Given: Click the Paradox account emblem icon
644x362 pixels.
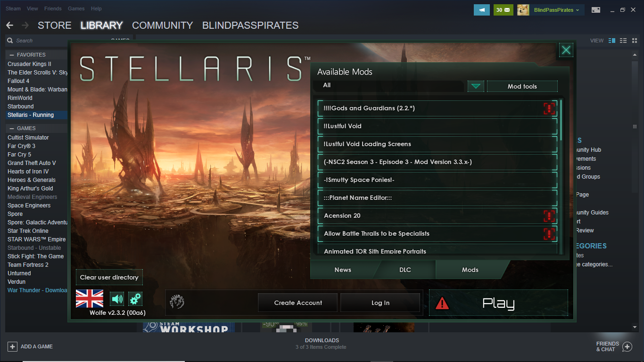Looking at the screenshot, I should [x=177, y=302].
